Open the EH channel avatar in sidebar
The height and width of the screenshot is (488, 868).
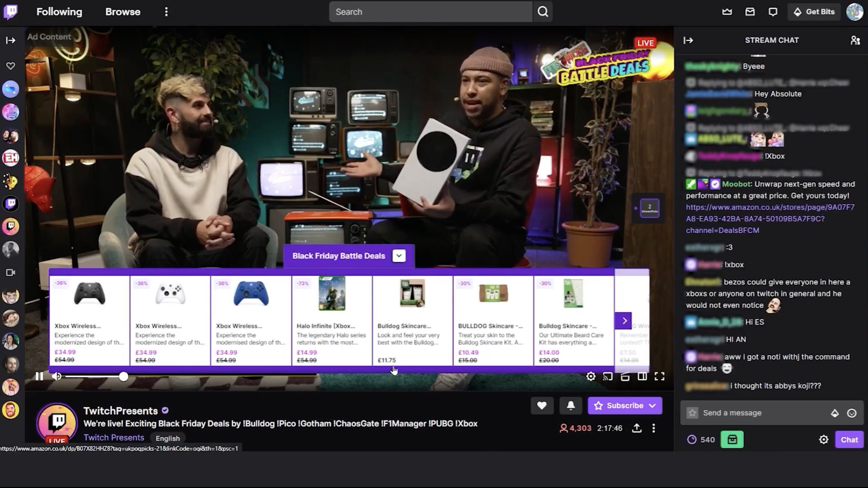[10, 158]
